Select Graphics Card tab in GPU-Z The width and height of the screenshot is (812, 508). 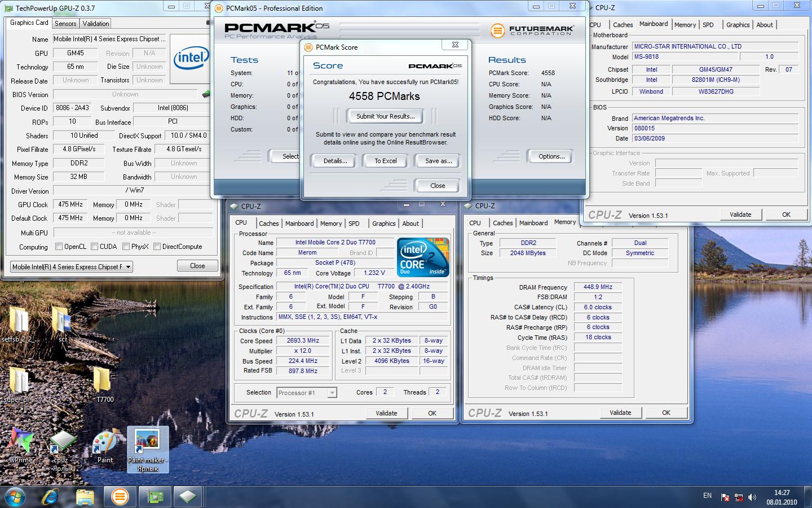coord(29,23)
